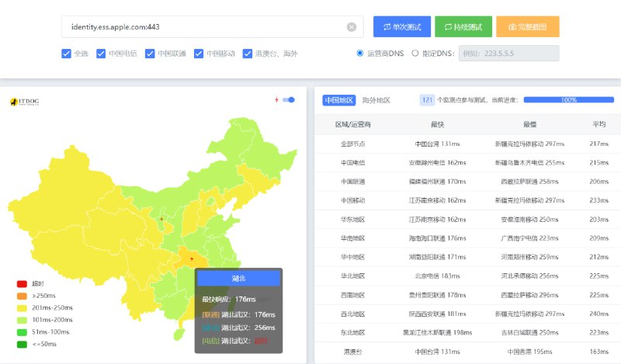The height and width of the screenshot is (364, 621).
Task: Click the 最快 column header
Action: 437,124
